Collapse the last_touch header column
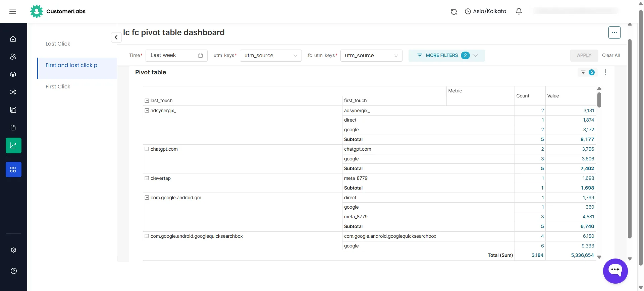 (147, 100)
